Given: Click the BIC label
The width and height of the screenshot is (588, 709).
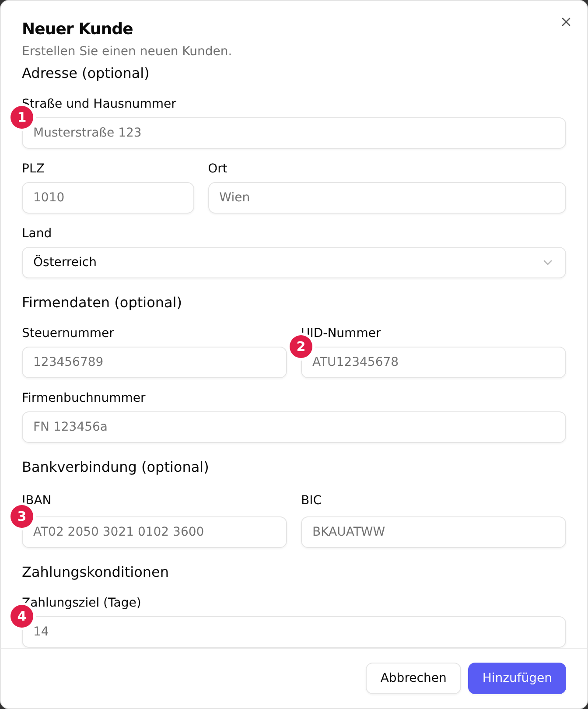Looking at the screenshot, I should coord(311,500).
